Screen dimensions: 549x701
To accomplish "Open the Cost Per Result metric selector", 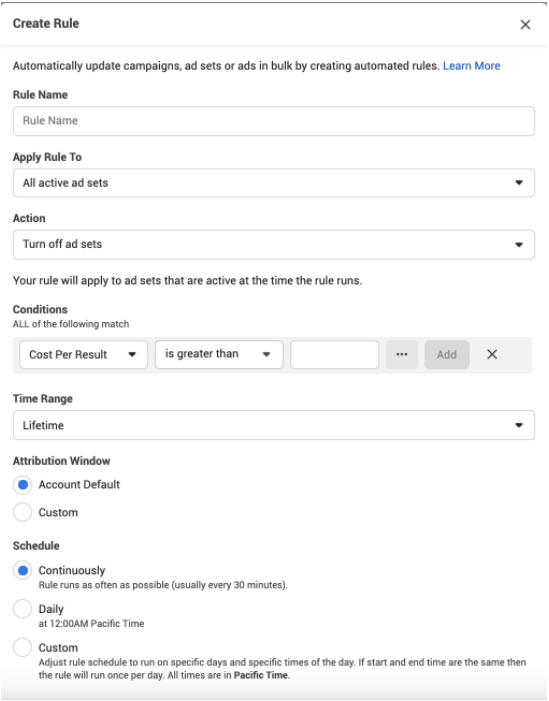I will click(x=84, y=355).
